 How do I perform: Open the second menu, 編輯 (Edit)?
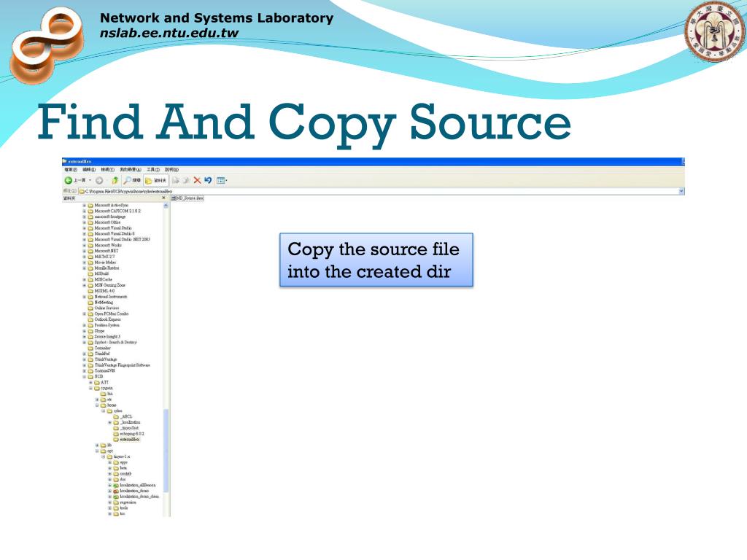tap(88, 169)
